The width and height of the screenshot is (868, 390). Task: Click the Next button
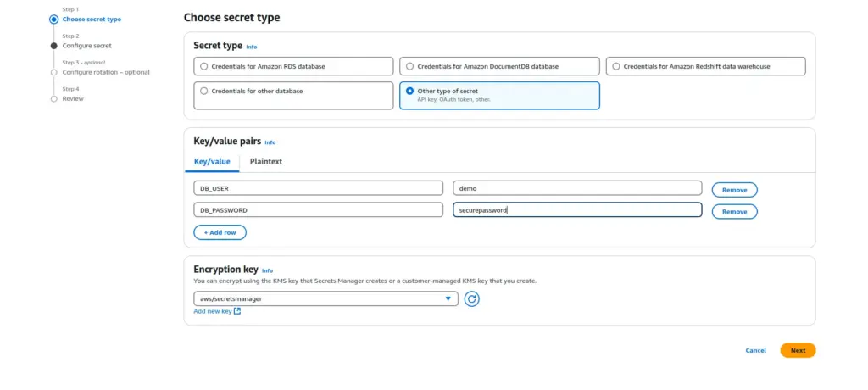pyautogui.click(x=798, y=350)
